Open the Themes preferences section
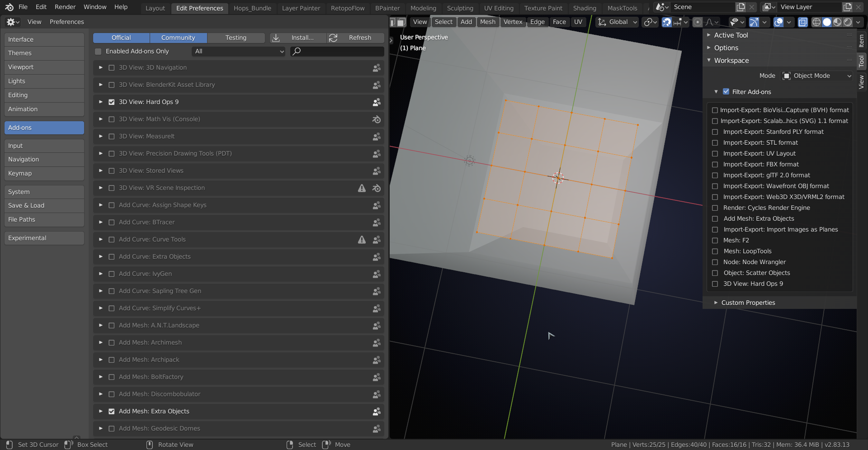 tap(44, 53)
